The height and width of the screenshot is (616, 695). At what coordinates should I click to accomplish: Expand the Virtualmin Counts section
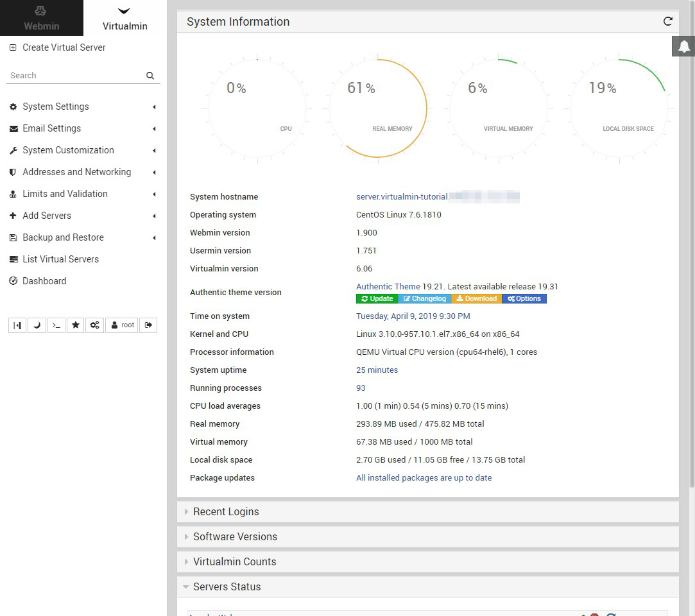pyautogui.click(x=428, y=562)
